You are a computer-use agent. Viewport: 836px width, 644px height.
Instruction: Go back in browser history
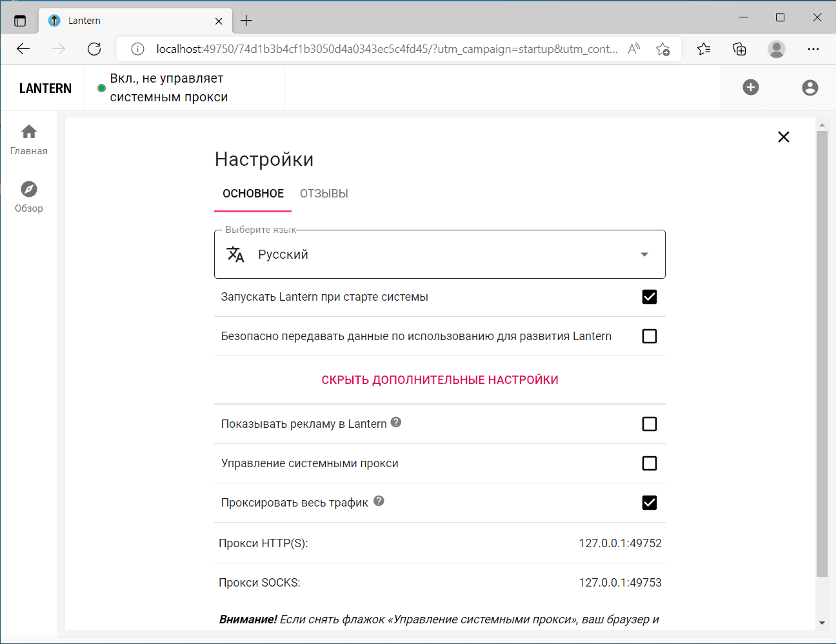coord(23,49)
